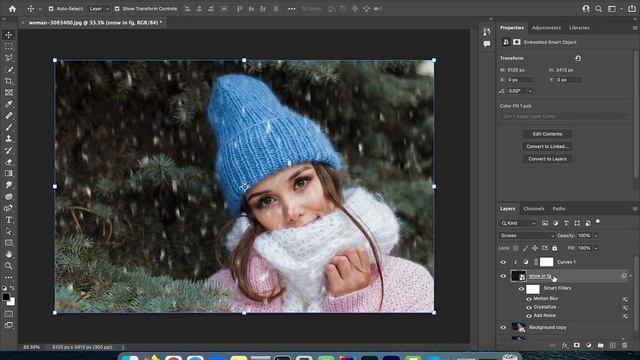Select the Eraser tool
Viewport: 640px width, 360px height.
pyautogui.click(x=9, y=162)
